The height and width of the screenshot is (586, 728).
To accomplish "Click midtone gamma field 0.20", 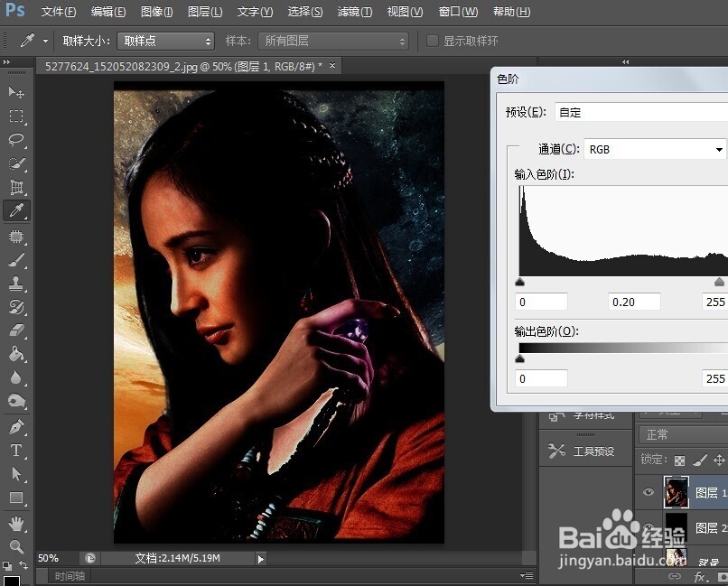I will click(x=634, y=302).
